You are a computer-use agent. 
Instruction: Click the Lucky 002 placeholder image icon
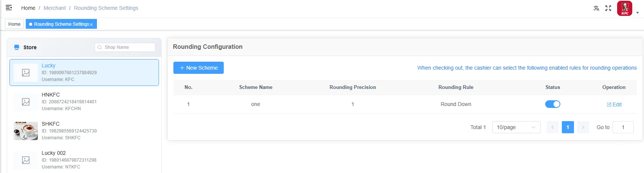pos(26,160)
